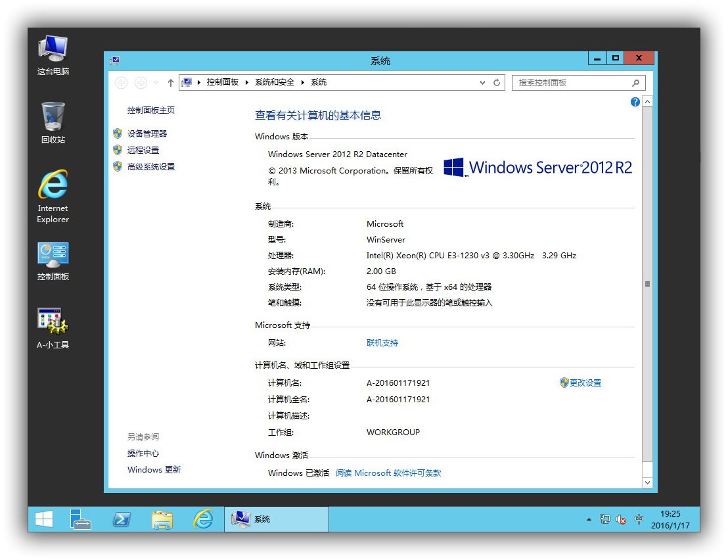Open Windows 更新 link

point(154,469)
